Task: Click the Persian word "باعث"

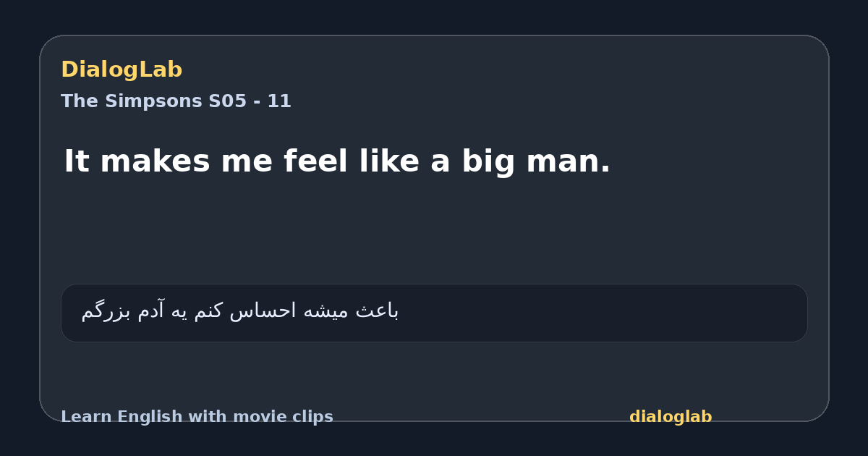Action: tap(378, 311)
